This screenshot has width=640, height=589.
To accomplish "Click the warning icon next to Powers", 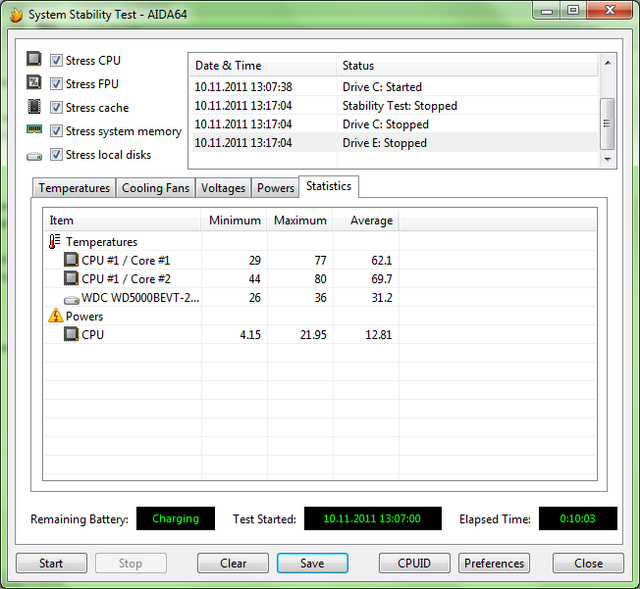I will pos(55,316).
